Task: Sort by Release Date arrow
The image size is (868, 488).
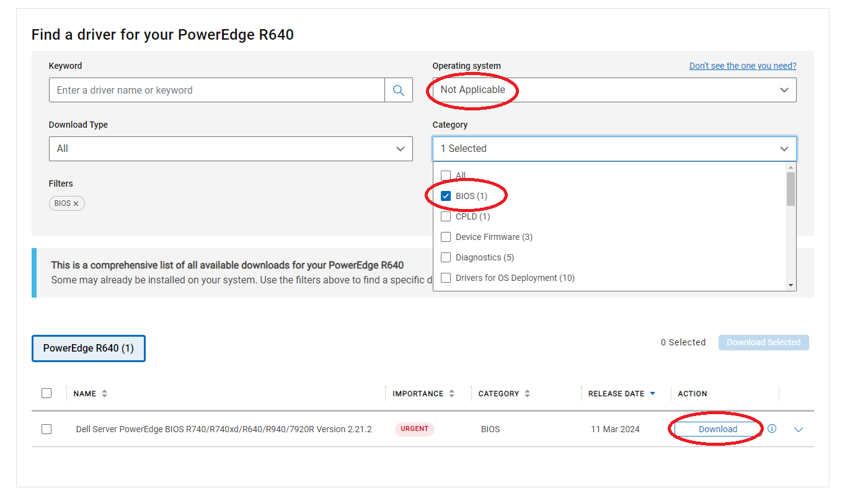Action: point(652,394)
